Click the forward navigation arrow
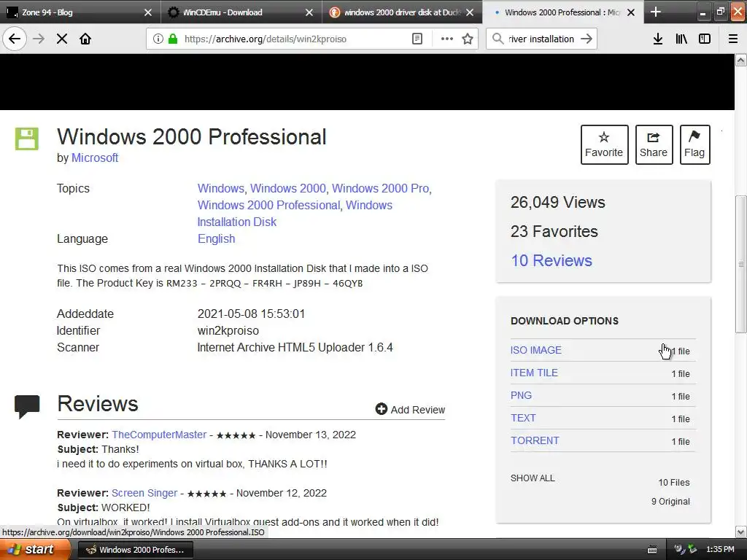This screenshot has width=747, height=560. pyautogui.click(x=39, y=39)
